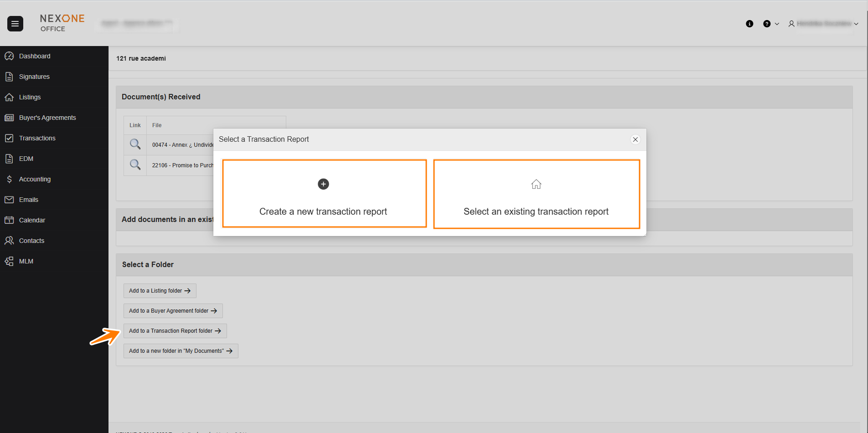868x433 pixels.
Task: Open the user account dropdown
Action: (823, 24)
